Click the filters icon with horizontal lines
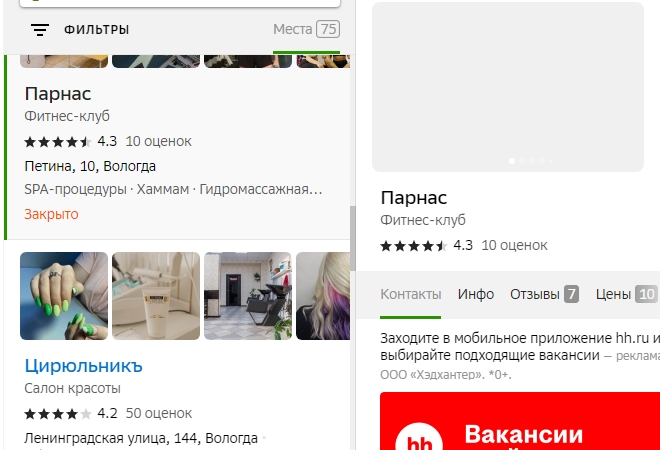Screen dimensions: 660x450 (40, 30)
